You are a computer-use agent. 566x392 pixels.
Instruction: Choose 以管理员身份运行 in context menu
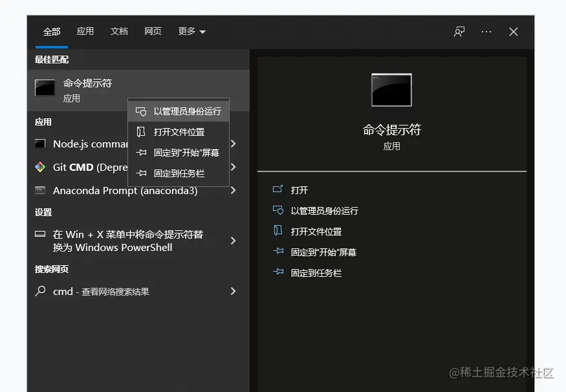(179, 111)
